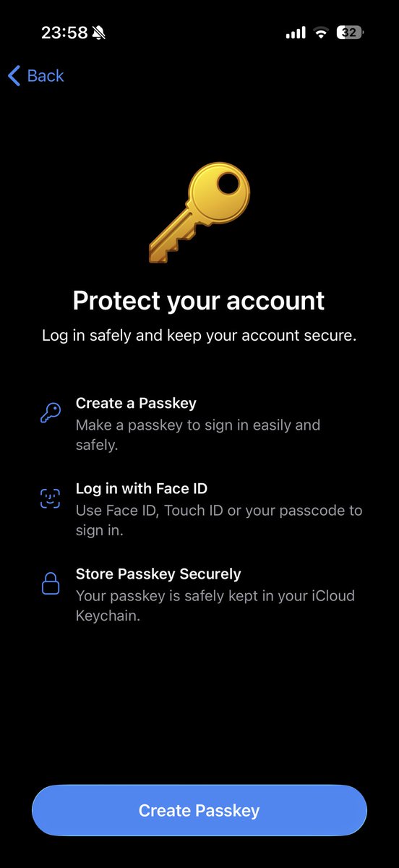The height and width of the screenshot is (868, 399).
Task: Select the Store Passkey Securely heading
Action: (x=158, y=574)
